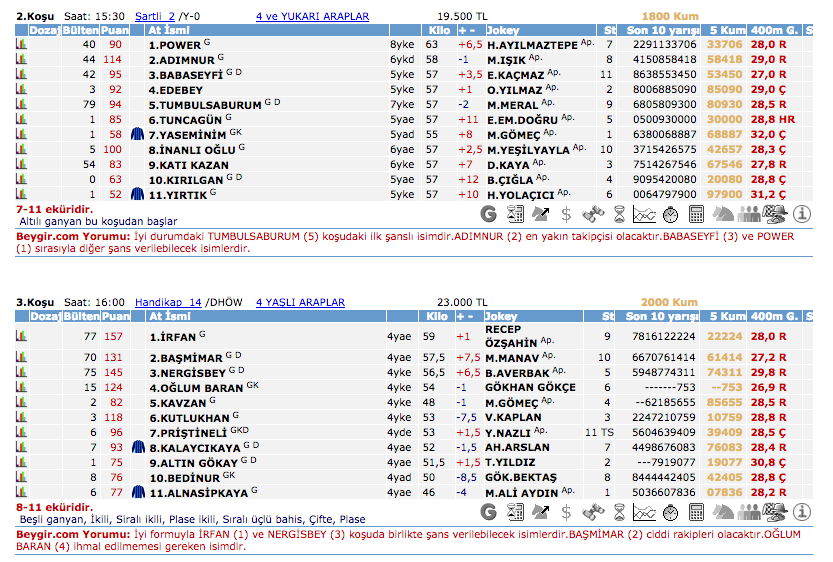Click the calculator icon under race 3
Image resolution: width=833 pixels, height=562 pixels.
click(x=697, y=512)
